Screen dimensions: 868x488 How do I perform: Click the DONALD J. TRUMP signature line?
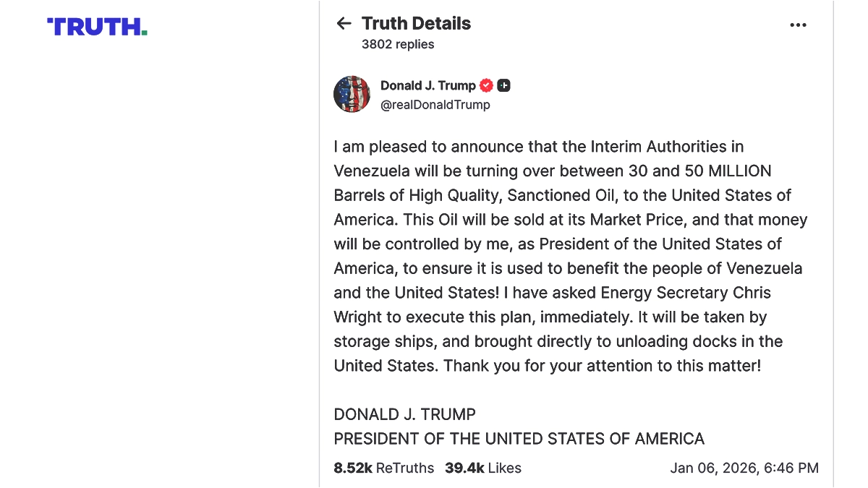point(404,414)
